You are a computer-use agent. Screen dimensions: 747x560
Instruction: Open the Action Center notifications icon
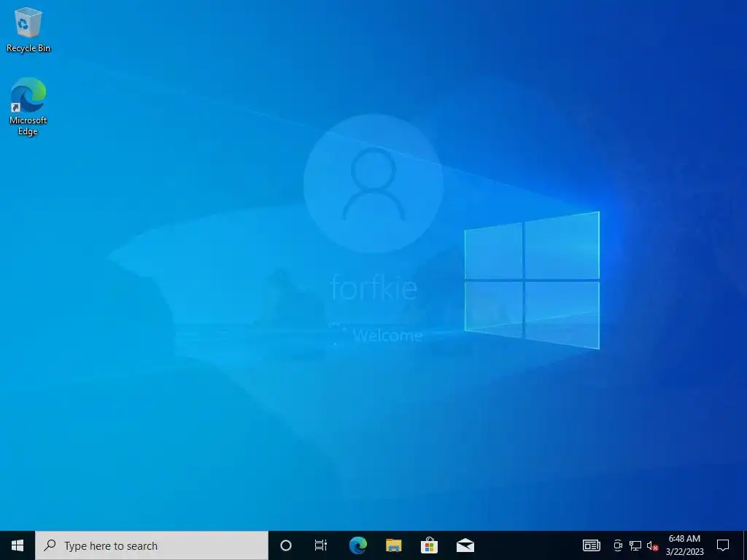tap(723, 545)
